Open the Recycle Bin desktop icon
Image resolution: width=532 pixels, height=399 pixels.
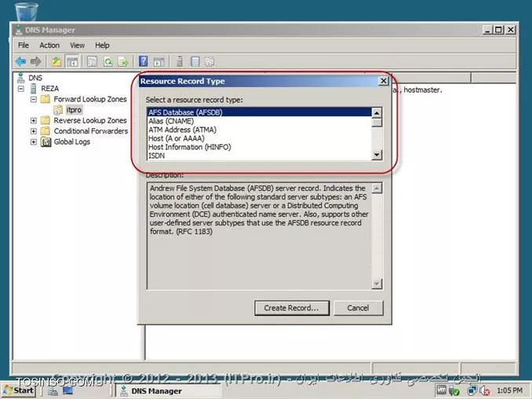click(27, 11)
